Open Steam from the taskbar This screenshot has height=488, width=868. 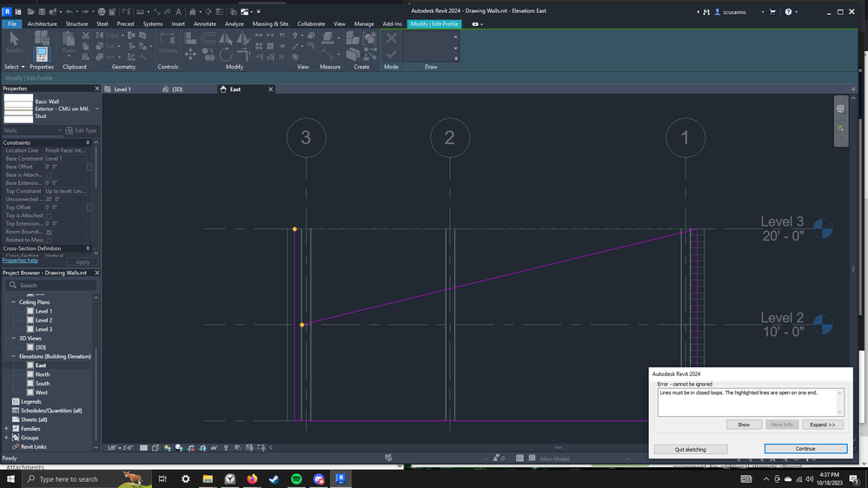pos(274,479)
